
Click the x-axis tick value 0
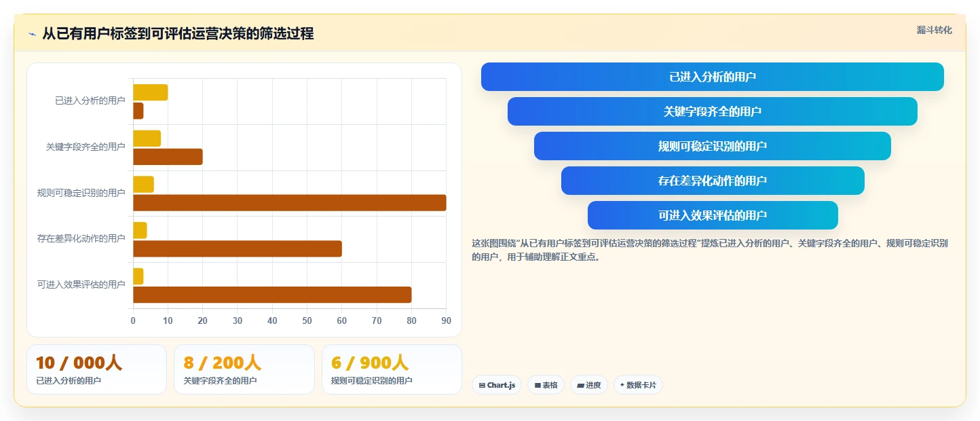[133, 321]
